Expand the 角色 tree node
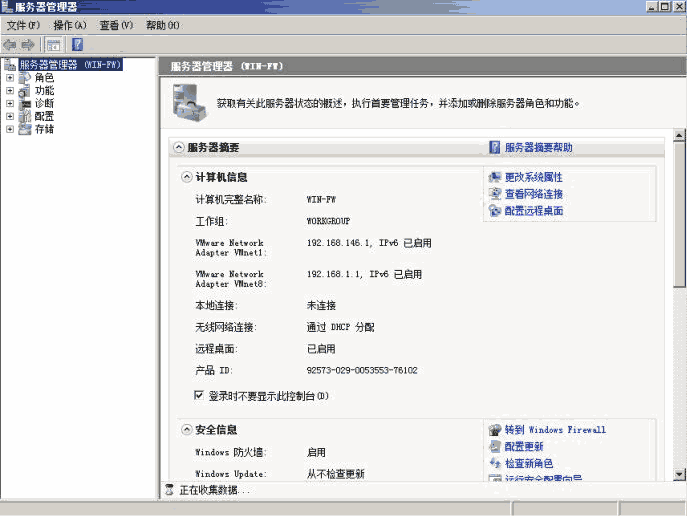 click(x=10, y=78)
